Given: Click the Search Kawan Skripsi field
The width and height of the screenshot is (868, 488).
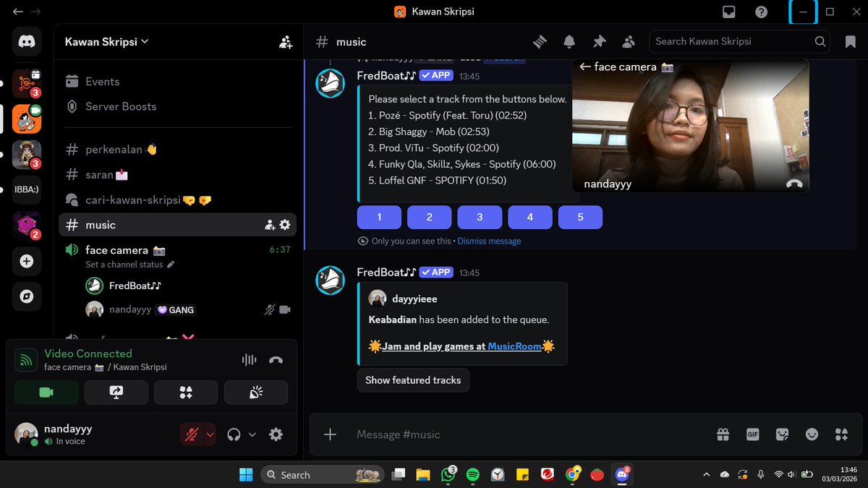Looking at the screenshot, I should click(x=740, y=41).
